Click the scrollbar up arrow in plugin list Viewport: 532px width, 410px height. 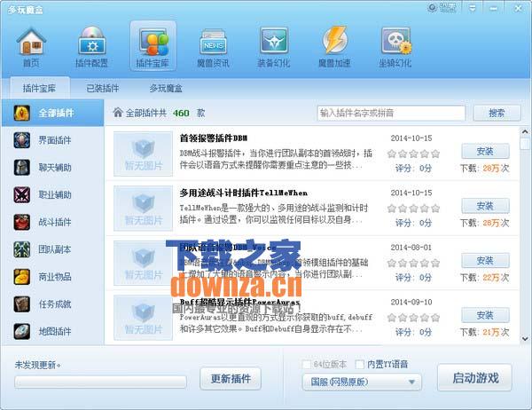coord(525,132)
